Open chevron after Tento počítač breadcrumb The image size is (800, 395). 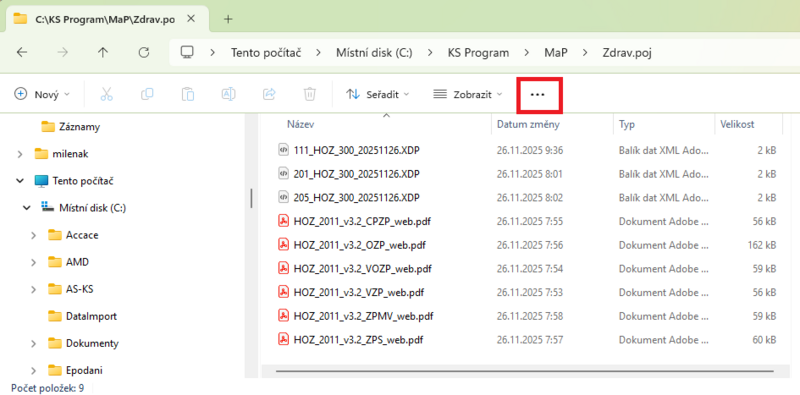pyautogui.click(x=318, y=53)
